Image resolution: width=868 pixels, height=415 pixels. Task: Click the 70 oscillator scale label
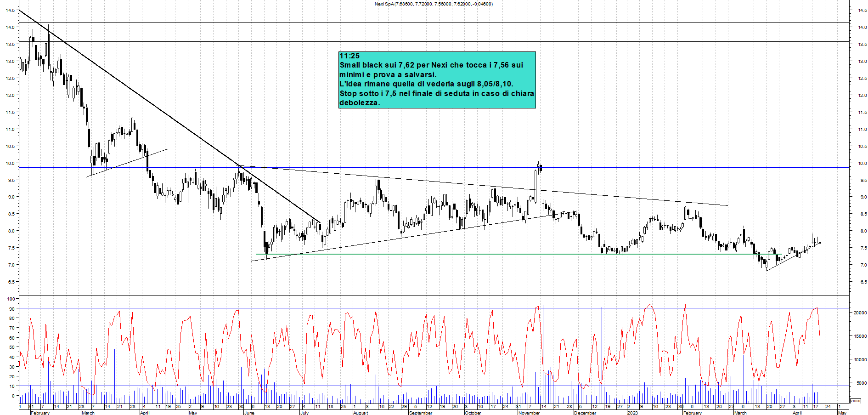(x=12, y=328)
